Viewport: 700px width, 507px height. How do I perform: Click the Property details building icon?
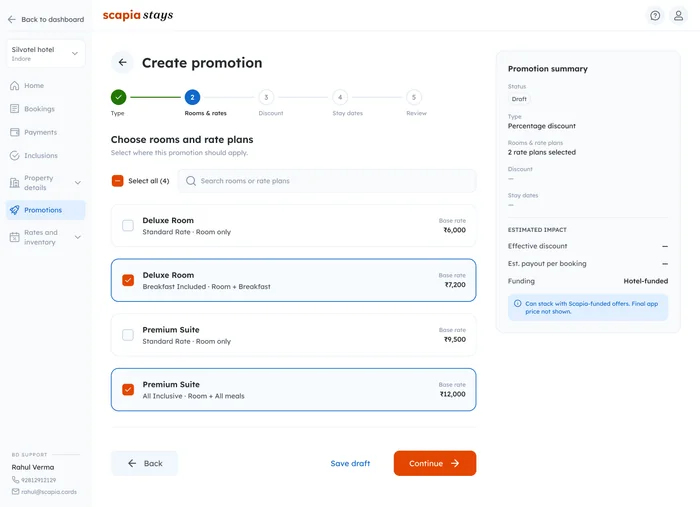15,183
